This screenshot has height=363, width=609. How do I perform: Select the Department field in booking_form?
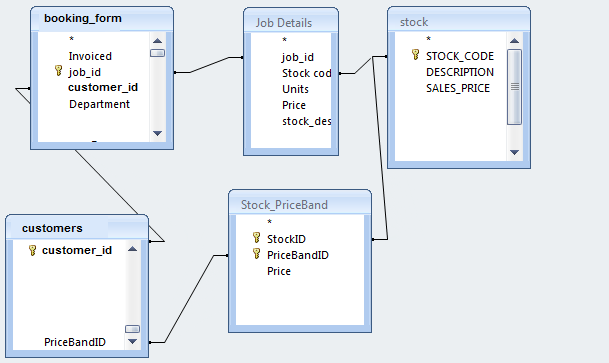99,104
